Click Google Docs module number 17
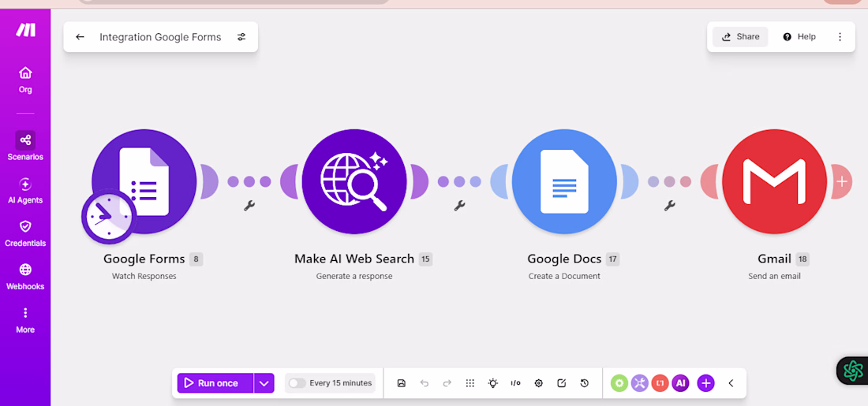 (612, 259)
